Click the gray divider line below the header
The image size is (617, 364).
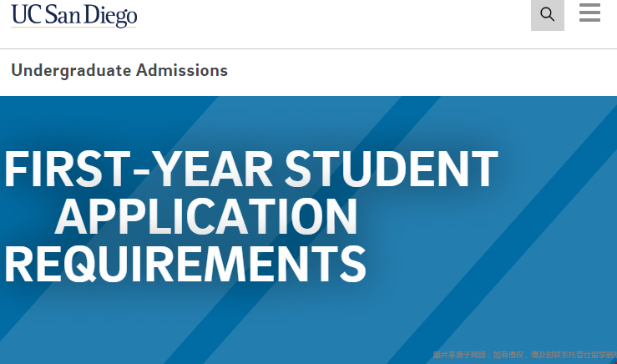click(x=309, y=48)
